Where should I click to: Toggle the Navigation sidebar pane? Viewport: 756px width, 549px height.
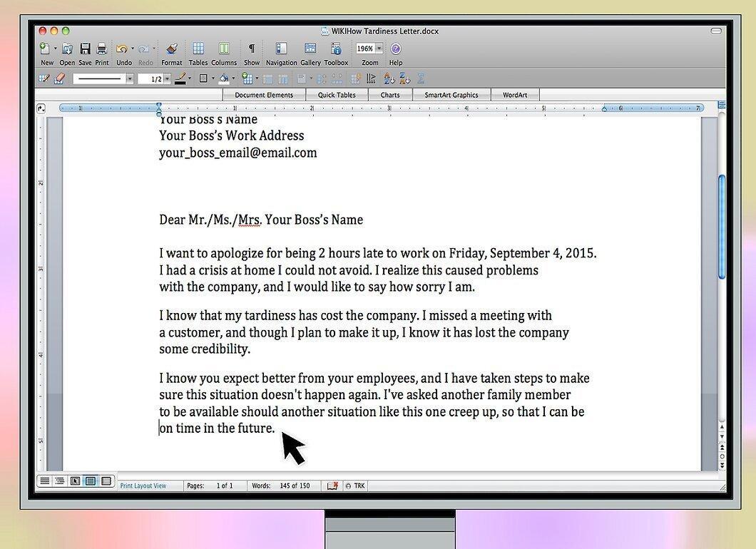[x=281, y=48]
